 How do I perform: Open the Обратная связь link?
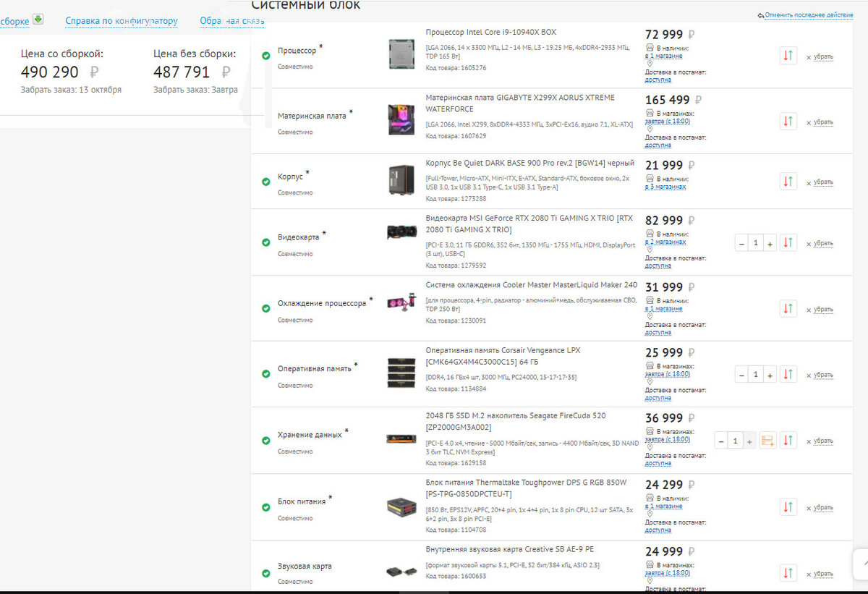231,21
